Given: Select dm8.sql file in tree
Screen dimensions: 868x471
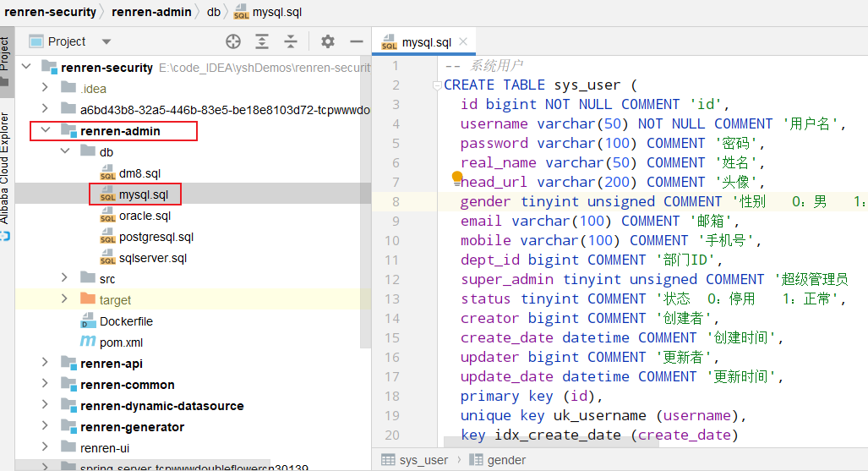Looking at the screenshot, I should point(139,173).
